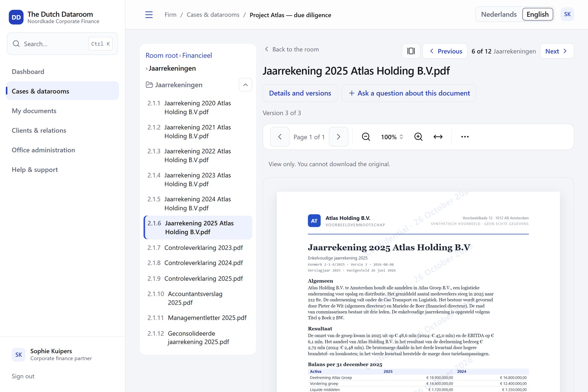Focus the Search input field
Image resolution: width=588 pixels, height=392 pixels.
pos(62,44)
